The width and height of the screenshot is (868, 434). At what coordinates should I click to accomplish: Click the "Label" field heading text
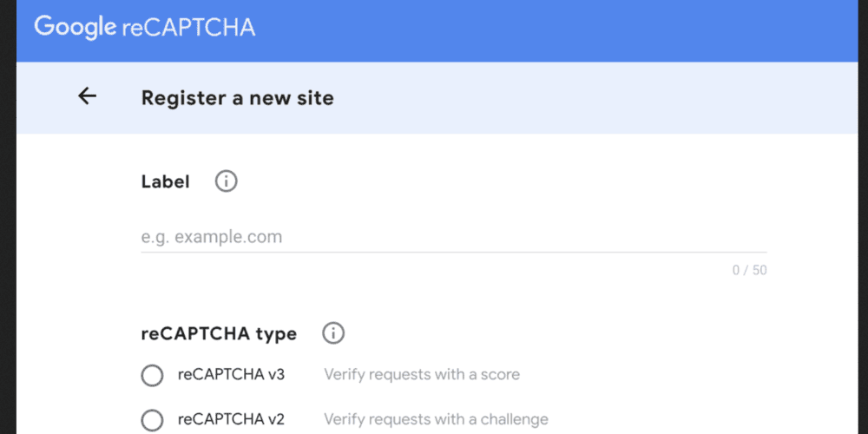click(165, 182)
